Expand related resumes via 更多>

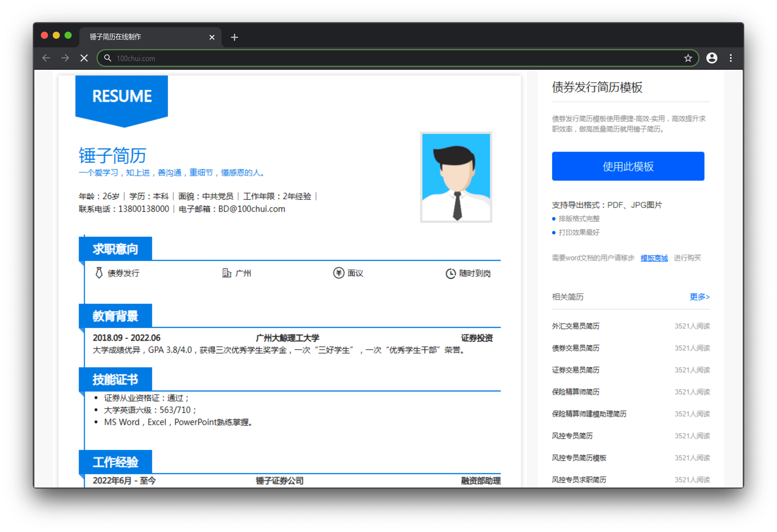point(699,297)
